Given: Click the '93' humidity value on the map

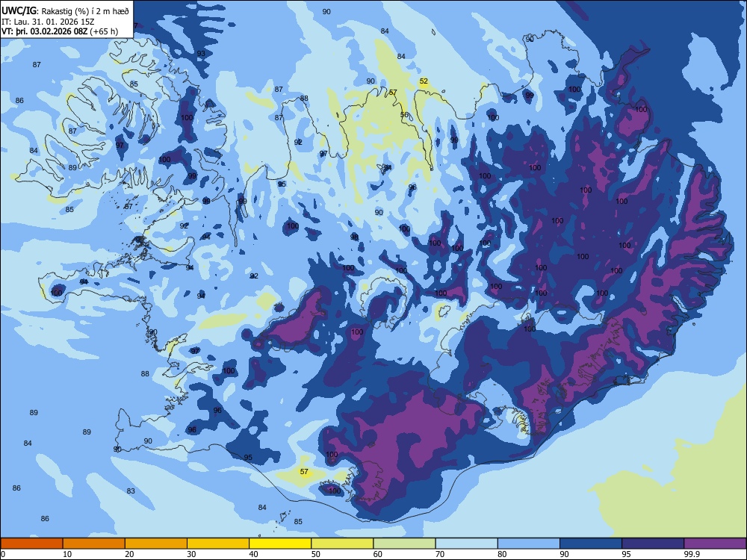Looking at the screenshot, I should click(201, 53).
